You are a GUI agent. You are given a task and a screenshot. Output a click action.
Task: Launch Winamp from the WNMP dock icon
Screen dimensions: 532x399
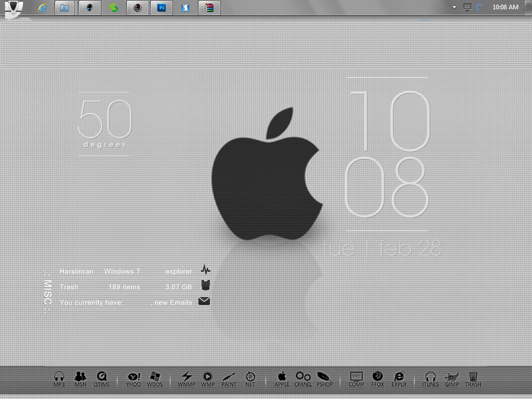click(186, 377)
